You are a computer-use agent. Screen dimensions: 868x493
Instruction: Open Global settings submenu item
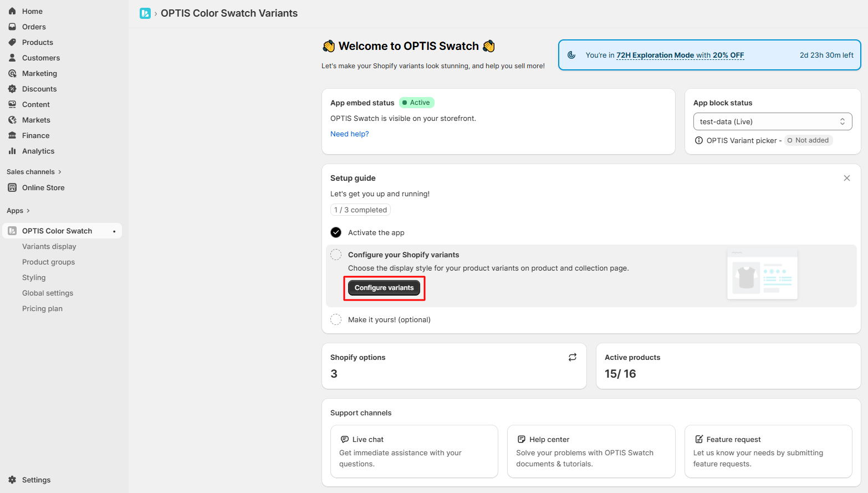48,293
